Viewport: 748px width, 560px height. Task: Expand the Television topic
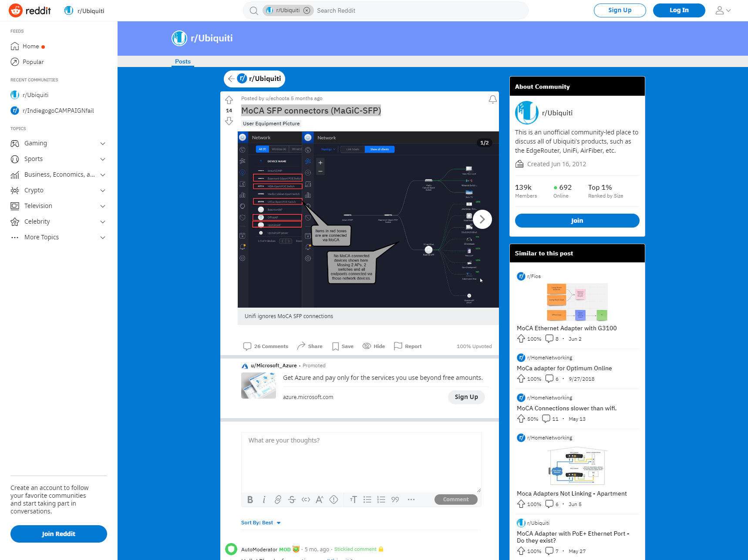click(59, 206)
